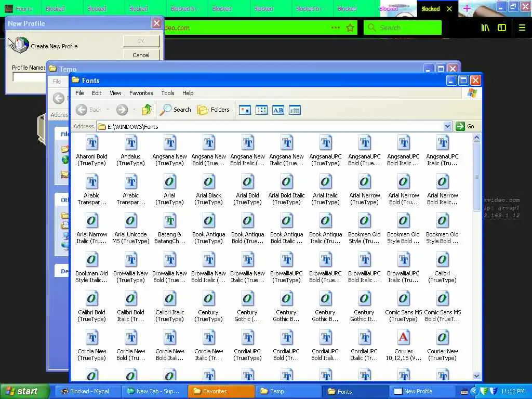Click the Up folder toolbar icon
Screen dimensions: 532x399
click(x=147, y=110)
